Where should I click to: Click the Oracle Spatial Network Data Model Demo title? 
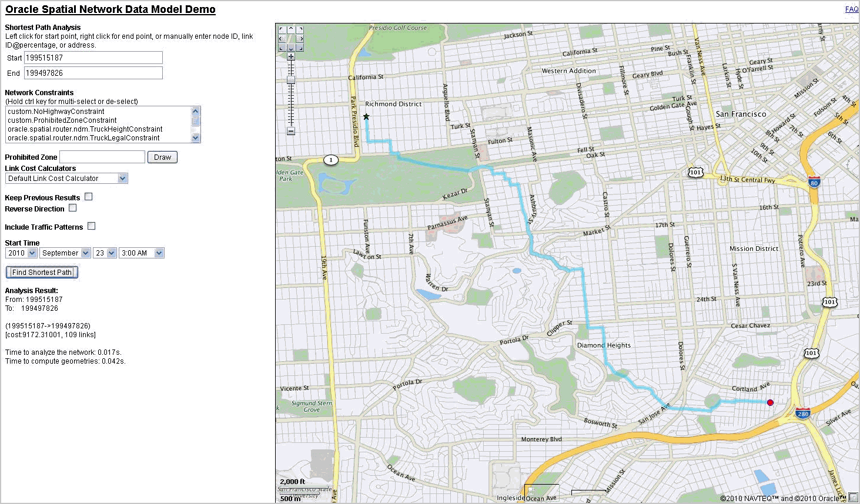pos(111,9)
